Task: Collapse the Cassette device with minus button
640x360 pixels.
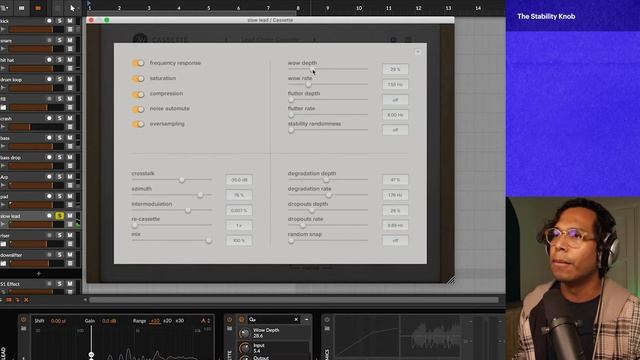Action: [307, 320]
